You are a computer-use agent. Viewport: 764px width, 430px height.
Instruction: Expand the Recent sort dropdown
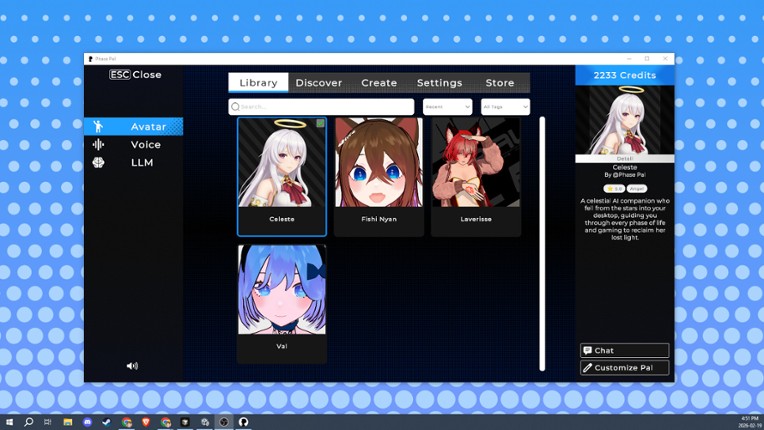point(447,107)
